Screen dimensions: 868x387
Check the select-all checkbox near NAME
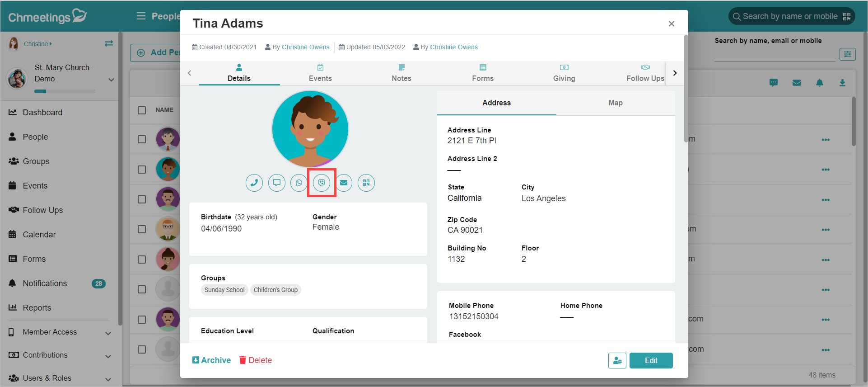[142, 110]
